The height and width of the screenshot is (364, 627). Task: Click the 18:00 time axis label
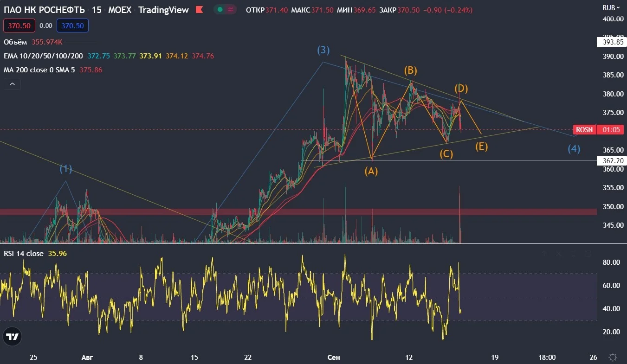coord(547,358)
